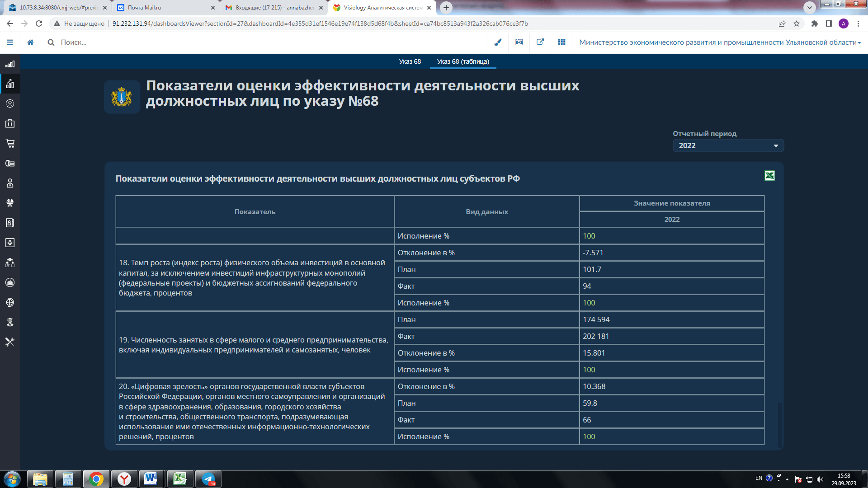The height and width of the screenshot is (488, 868).
Task: Open Chrome extensions puzzle icon
Action: [x=815, y=23]
